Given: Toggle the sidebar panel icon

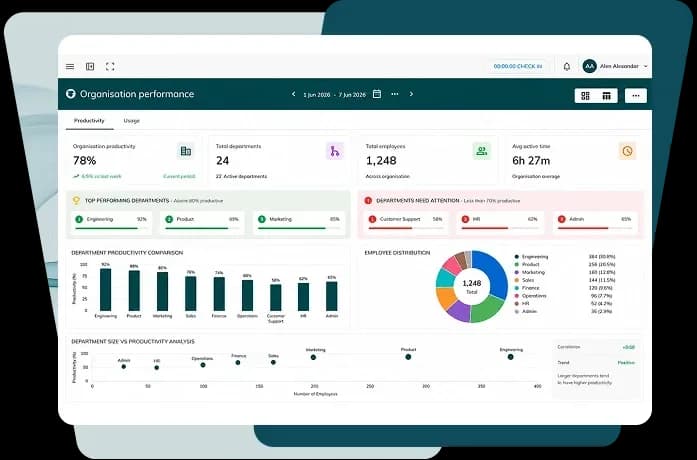Looking at the screenshot, I should pos(90,67).
